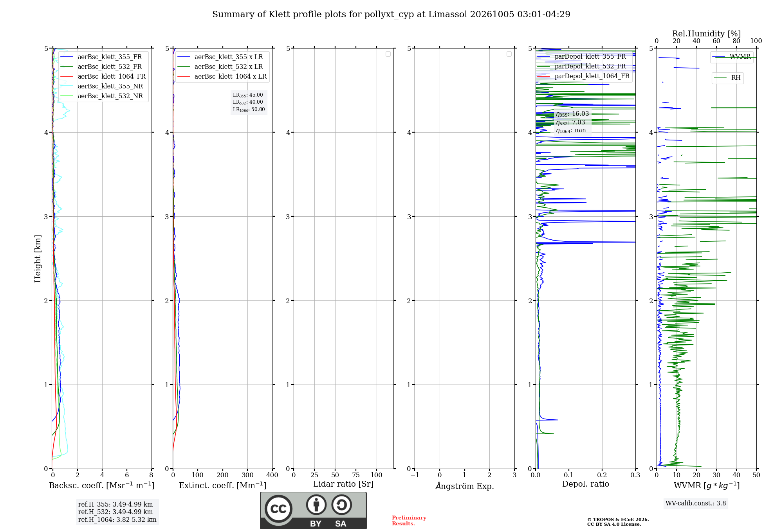Click the LR355 45.00 lidar ratio annotation
This screenshot has height=532, width=783.
(248, 95)
